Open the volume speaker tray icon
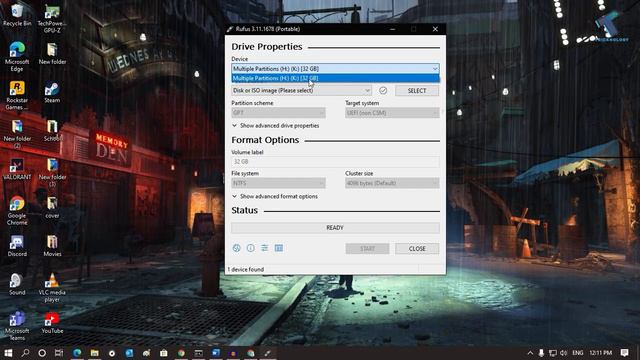Image resolution: width=640 pixels, height=360 pixels. click(x=564, y=353)
